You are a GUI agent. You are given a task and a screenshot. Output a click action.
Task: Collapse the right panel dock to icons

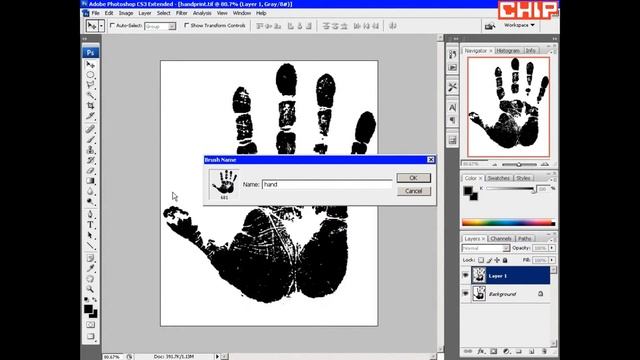(554, 39)
